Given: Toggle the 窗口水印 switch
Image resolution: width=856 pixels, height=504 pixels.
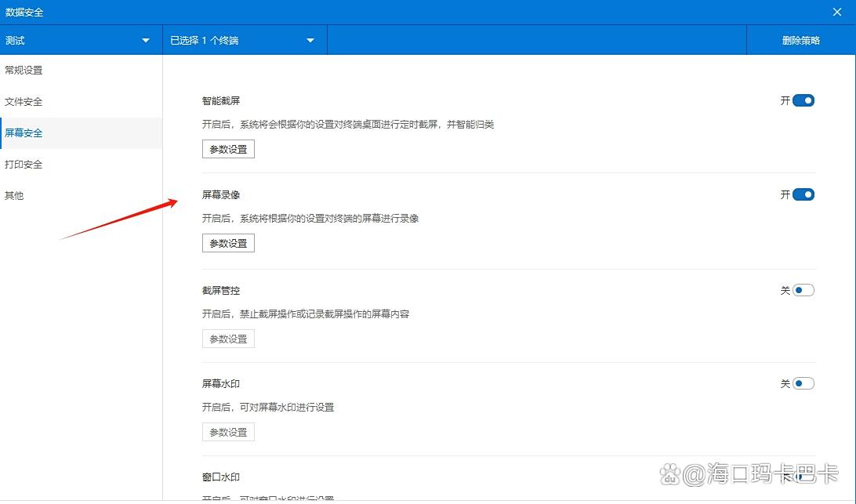Looking at the screenshot, I should (803, 477).
